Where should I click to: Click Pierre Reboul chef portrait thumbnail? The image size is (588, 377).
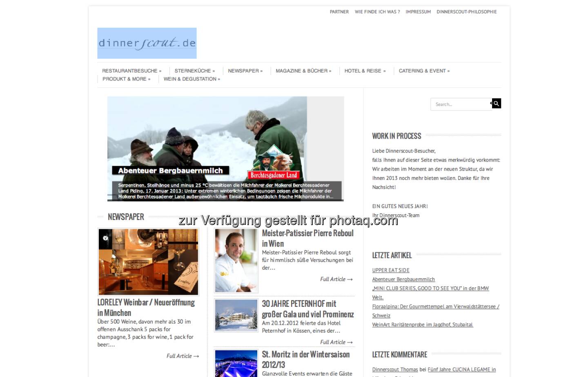click(236, 260)
